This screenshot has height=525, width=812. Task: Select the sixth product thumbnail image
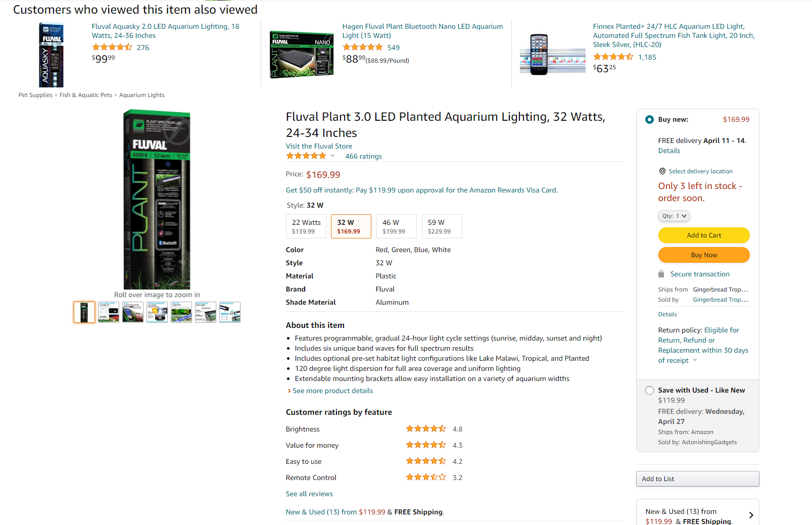point(206,312)
